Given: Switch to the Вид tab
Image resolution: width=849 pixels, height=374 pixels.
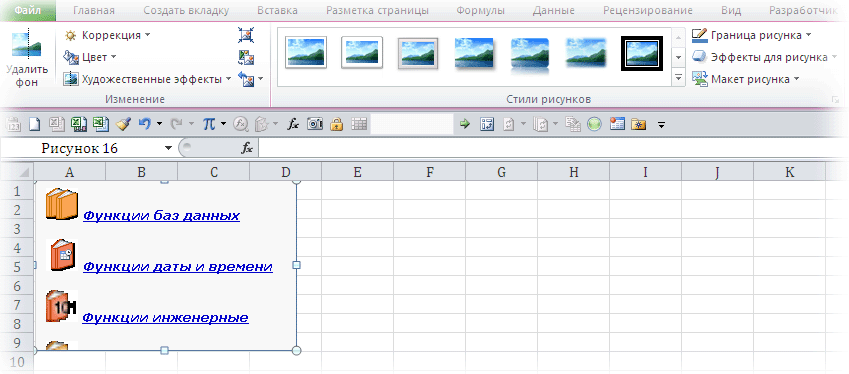Looking at the screenshot, I should 731,10.
